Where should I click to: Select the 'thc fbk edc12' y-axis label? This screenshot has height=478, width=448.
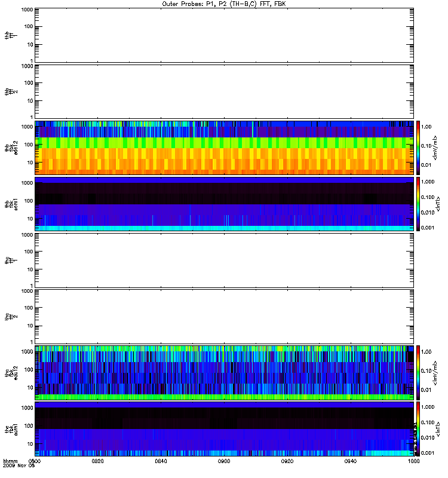11,373
